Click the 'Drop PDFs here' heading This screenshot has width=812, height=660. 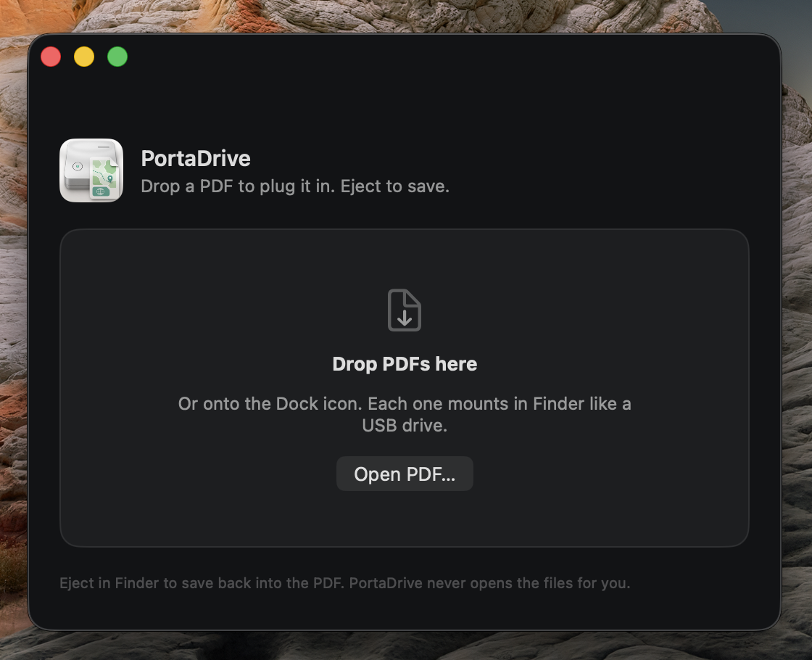[405, 363]
